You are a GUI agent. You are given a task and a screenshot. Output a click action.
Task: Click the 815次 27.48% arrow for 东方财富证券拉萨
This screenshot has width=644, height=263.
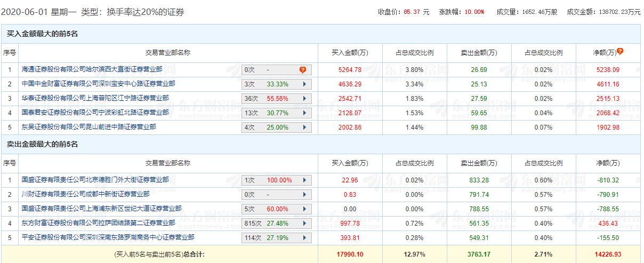point(304,224)
